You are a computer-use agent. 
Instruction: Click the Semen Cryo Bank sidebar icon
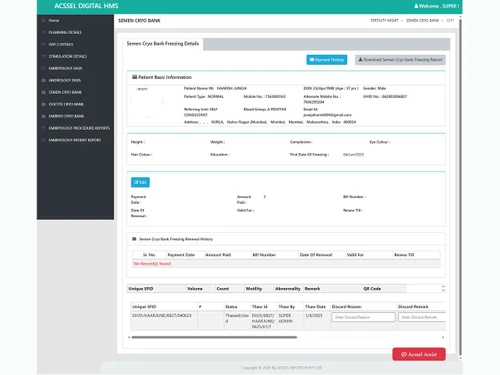(x=43, y=92)
